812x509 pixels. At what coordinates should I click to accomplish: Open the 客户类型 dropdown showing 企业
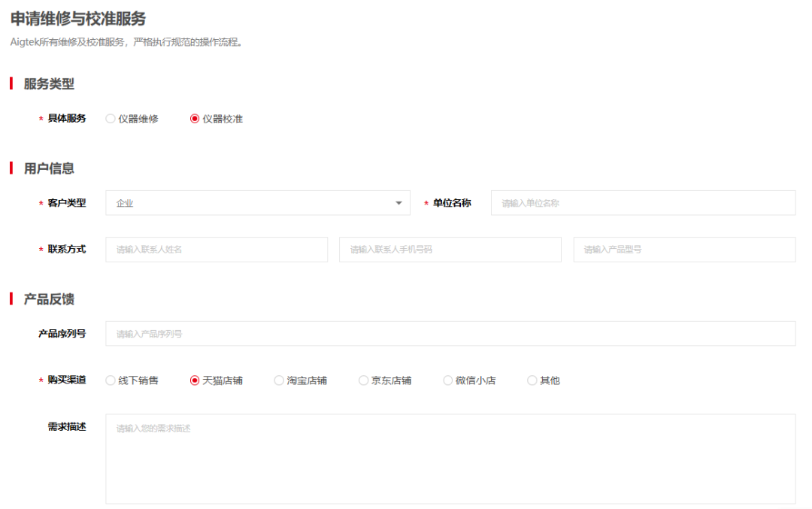pyautogui.click(x=258, y=202)
